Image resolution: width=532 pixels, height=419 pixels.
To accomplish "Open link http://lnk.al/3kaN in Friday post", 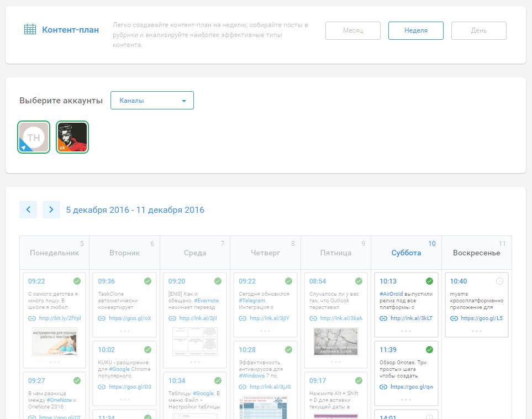I will click(x=341, y=318).
